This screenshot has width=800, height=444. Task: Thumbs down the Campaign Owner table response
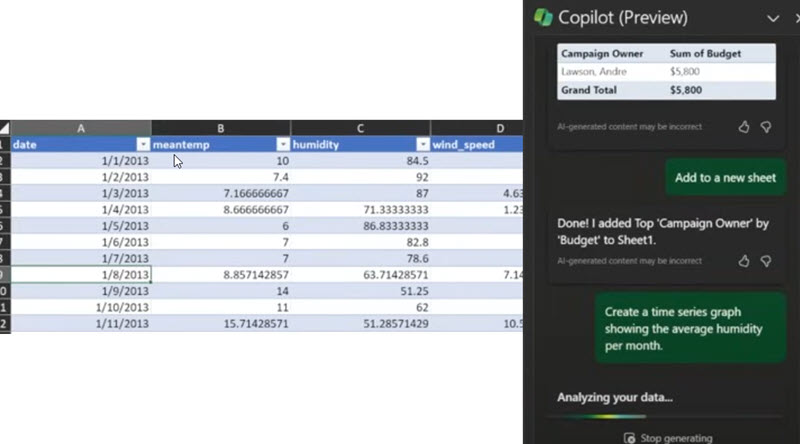[766, 127]
